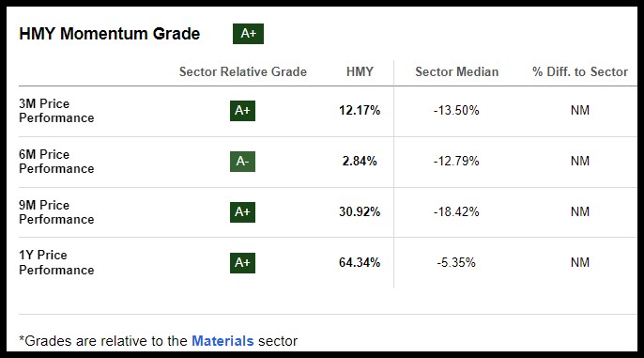Screen dimensions: 644x358
Task: Click the 1Y Price Performance A+ badge
Action: 242,263
